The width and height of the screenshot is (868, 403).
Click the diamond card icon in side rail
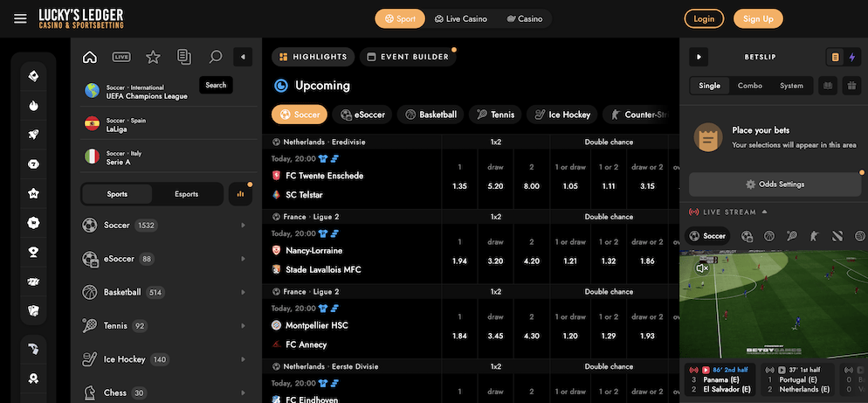tap(34, 76)
